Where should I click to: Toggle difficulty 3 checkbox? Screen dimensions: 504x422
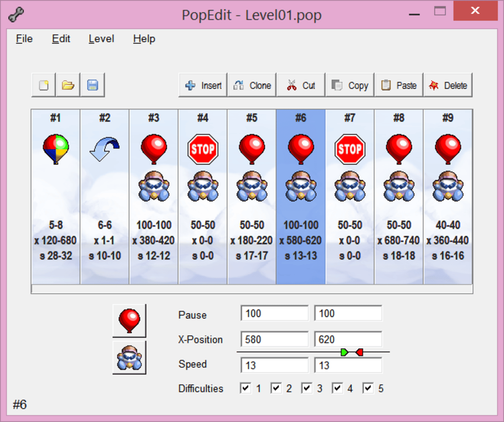pos(307,388)
